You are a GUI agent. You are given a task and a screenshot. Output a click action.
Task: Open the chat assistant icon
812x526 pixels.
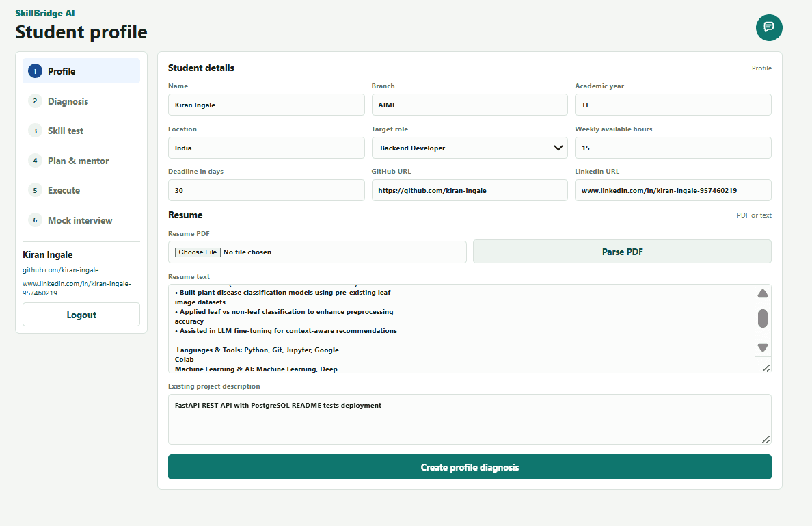tap(768, 27)
